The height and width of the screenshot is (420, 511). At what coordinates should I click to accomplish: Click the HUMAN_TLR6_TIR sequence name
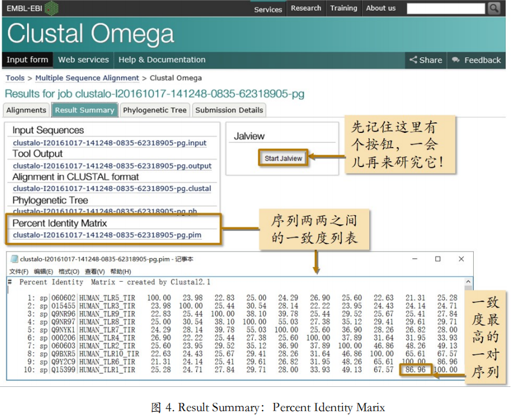click(x=107, y=362)
